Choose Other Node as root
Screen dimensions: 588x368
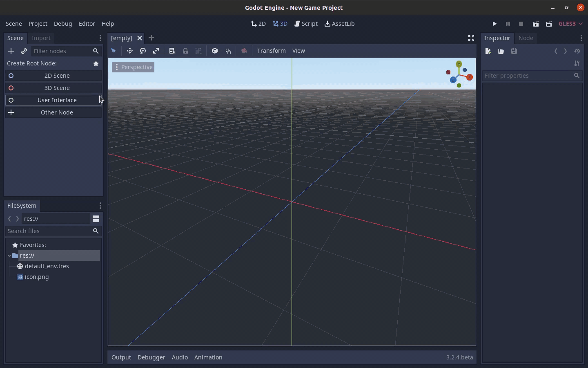pyautogui.click(x=53, y=112)
